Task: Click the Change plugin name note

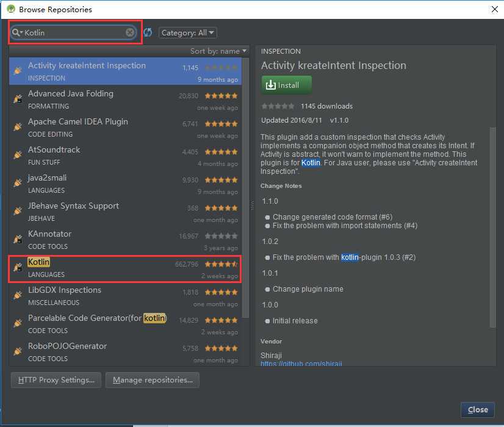Action: 308,289
